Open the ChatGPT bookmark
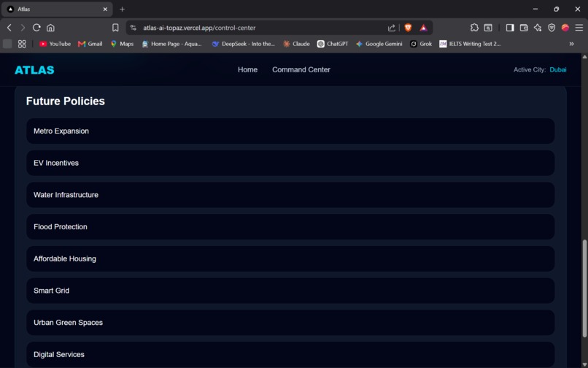This screenshot has height=368, width=588. (x=333, y=44)
